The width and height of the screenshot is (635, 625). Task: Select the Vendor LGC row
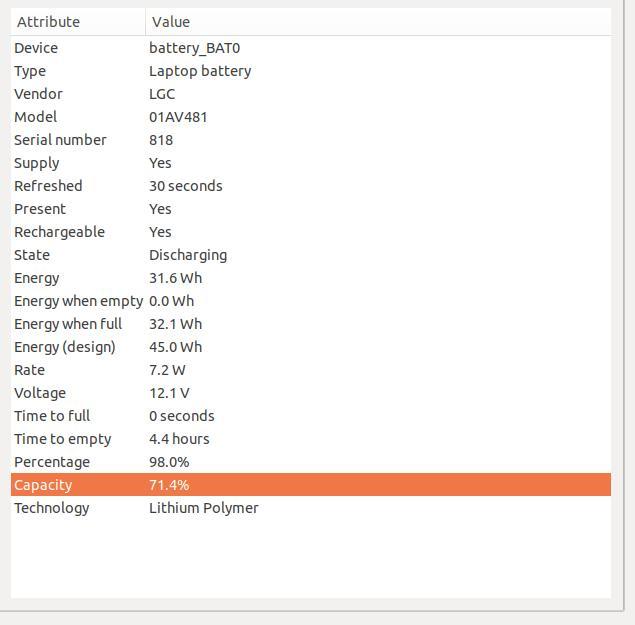tap(311, 94)
